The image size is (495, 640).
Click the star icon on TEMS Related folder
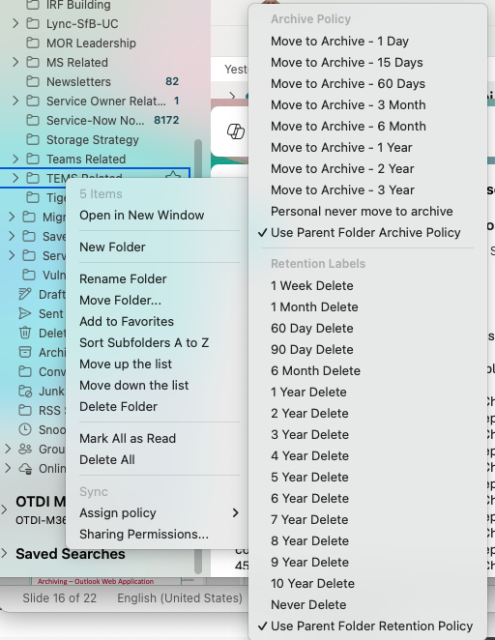click(x=173, y=176)
